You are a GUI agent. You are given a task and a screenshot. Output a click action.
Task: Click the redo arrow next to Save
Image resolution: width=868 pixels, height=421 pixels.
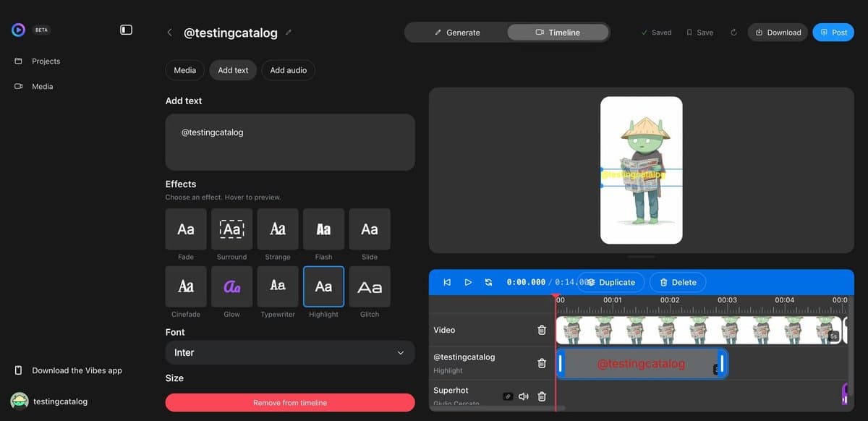coord(733,32)
